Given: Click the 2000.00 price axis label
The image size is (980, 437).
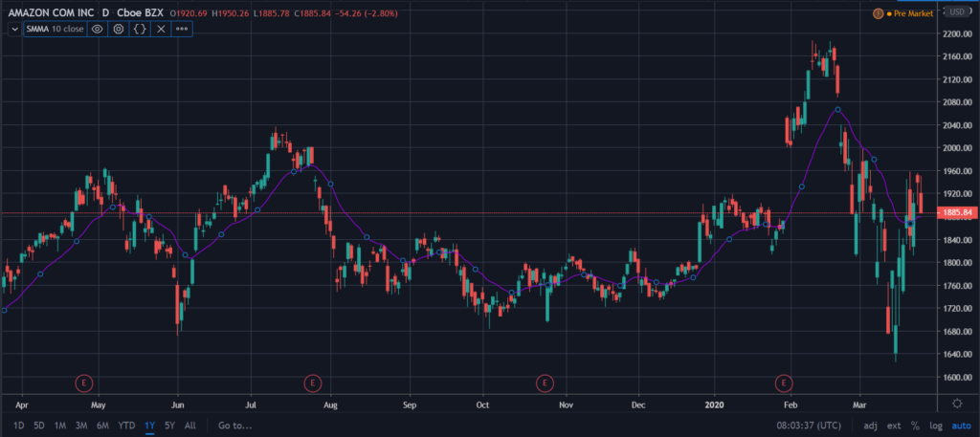Looking at the screenshot, I should click(957, 148).
